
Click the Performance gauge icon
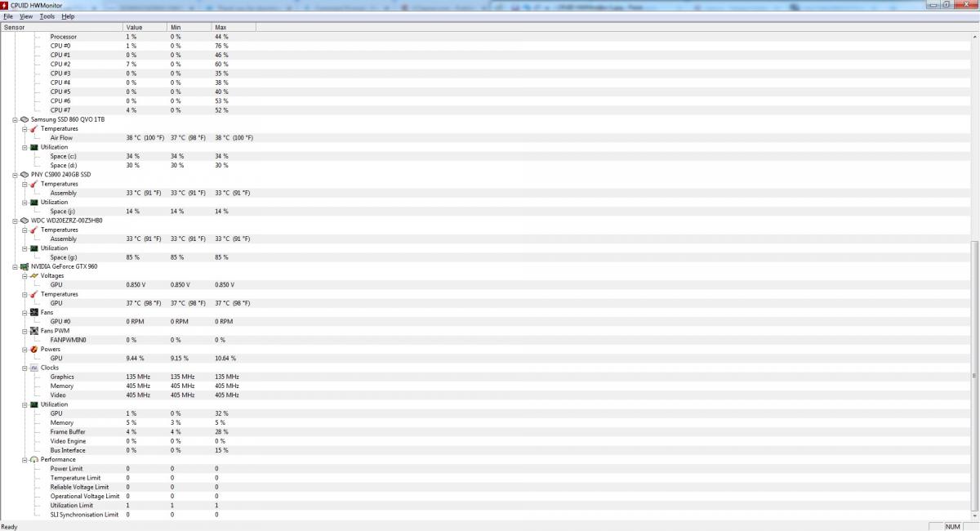coord(34,459)
